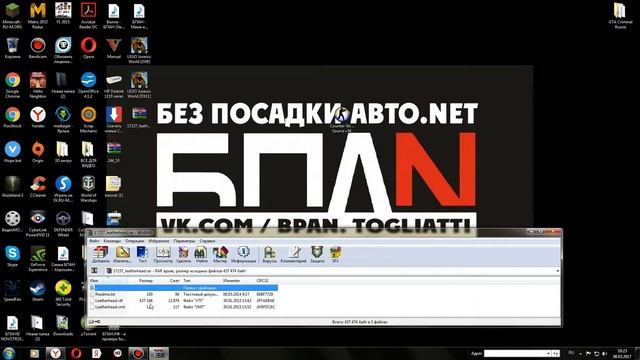Open the Параметры menu in WinRAR
The height and width of the screenshot is (360, 640).
[x=184, y=241]
